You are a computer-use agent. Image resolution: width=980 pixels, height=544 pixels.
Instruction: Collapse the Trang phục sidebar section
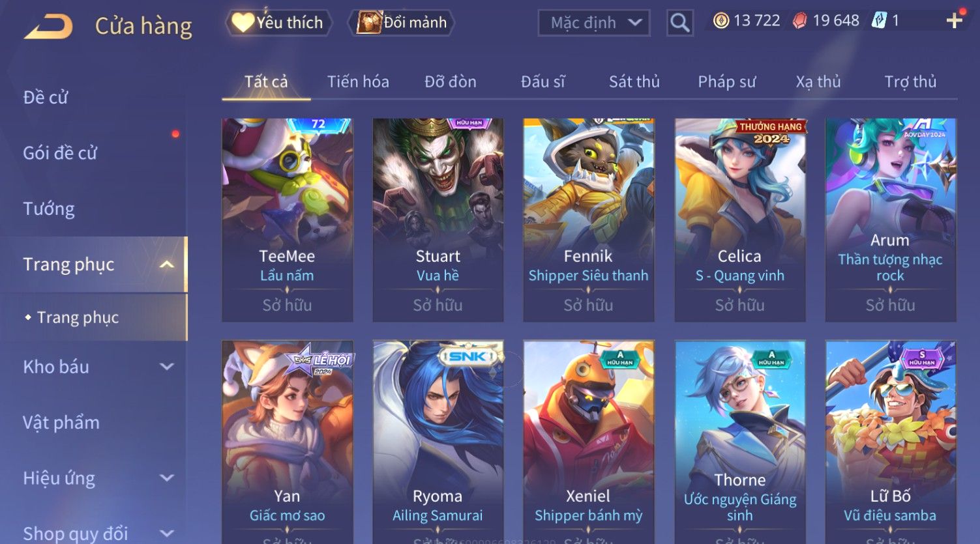tap(167, 264)
